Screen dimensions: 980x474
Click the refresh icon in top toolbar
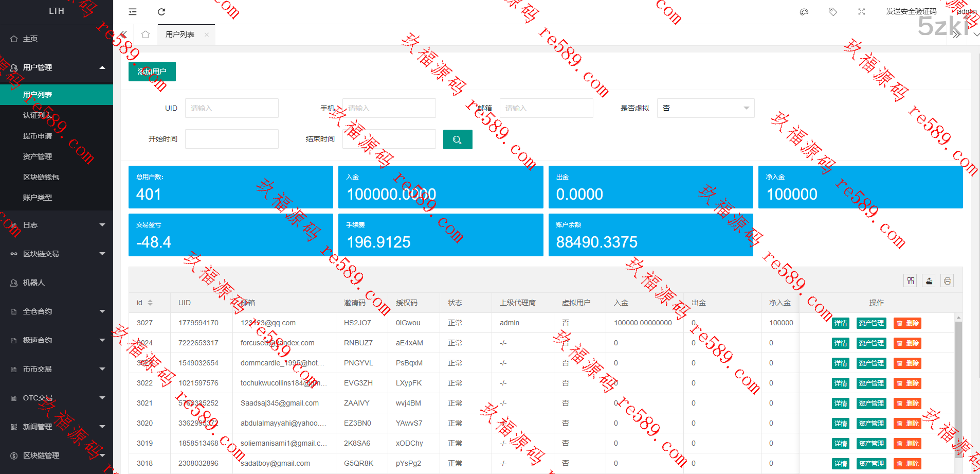[x=161, y=12]
